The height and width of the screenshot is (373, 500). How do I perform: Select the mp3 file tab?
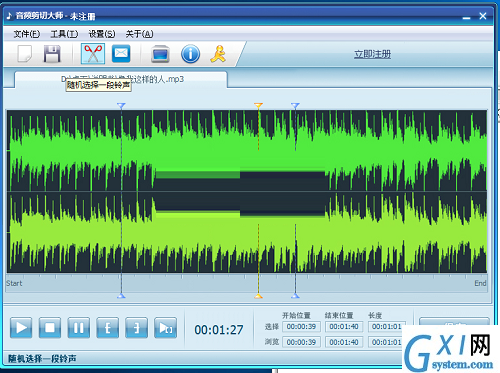(x=121, y=79)
